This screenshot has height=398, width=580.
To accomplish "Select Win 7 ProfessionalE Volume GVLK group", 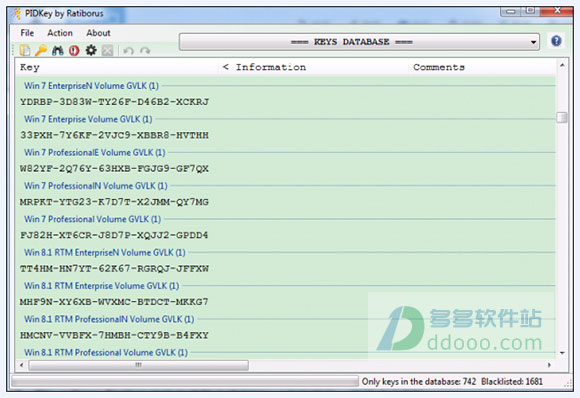I will point(95,152).
